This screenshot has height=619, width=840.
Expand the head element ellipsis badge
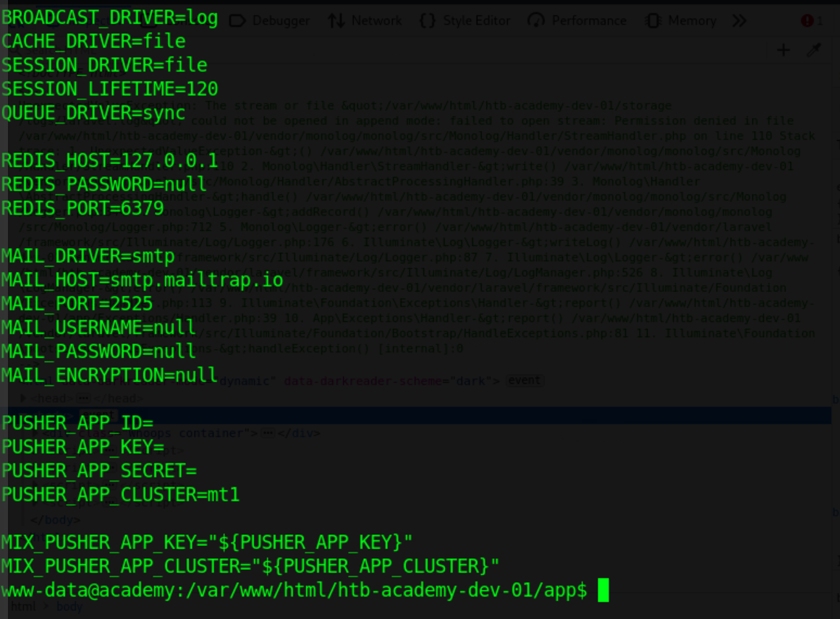pos(83,398)
